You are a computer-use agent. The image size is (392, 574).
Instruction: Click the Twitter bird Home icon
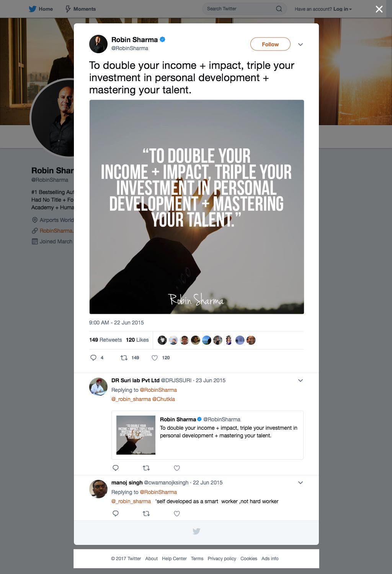33,9
